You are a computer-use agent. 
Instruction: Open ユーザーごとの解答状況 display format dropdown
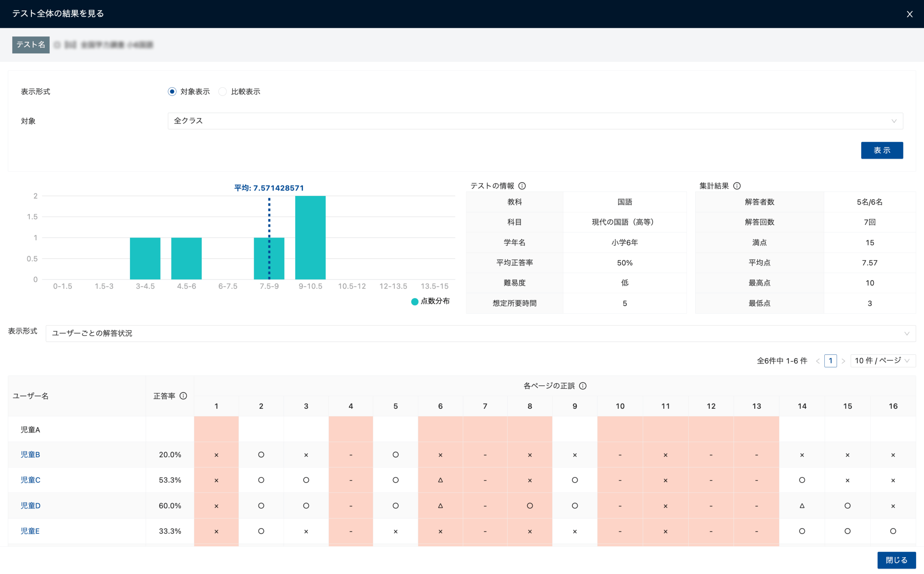point(480,333)
